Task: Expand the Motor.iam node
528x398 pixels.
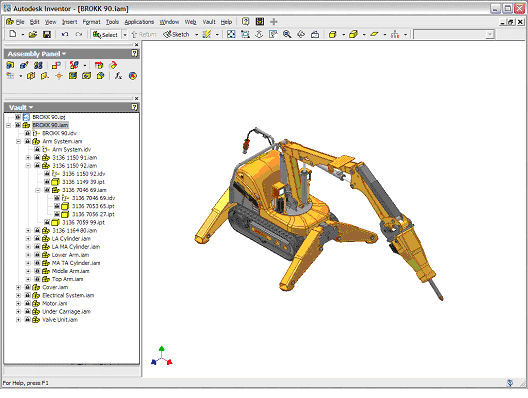Action: 19,303
